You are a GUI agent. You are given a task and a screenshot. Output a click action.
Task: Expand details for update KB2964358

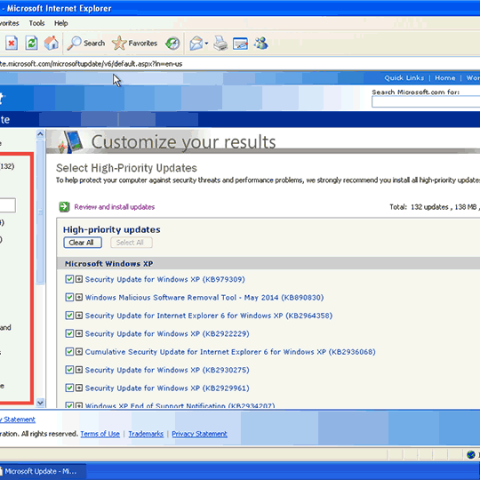pos(79,315)
